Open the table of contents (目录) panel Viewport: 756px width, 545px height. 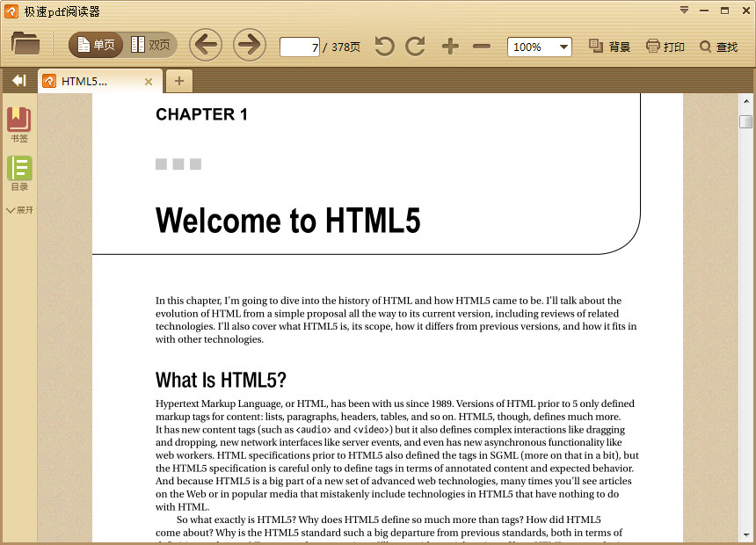click(x=19, y=173)
